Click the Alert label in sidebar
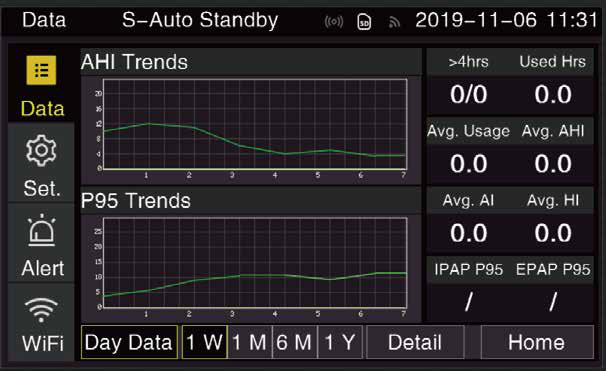Screen dimensions: 606x371 click(43, 268)
